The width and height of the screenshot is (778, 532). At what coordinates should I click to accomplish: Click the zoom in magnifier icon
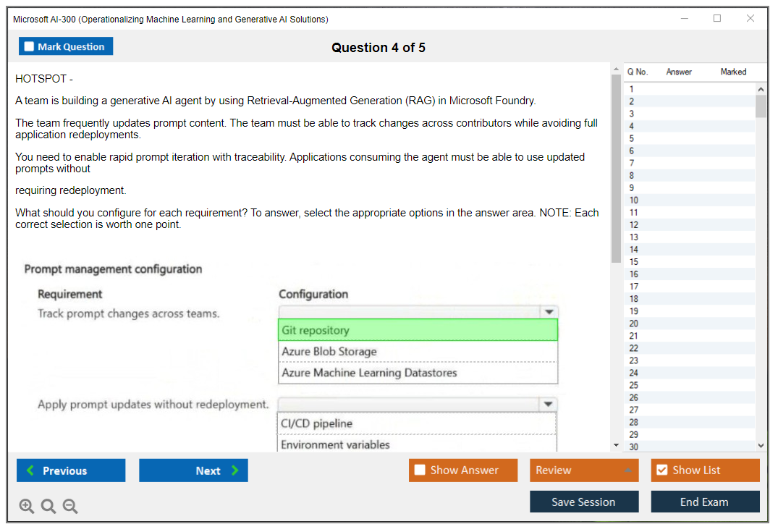pos(27,507)
